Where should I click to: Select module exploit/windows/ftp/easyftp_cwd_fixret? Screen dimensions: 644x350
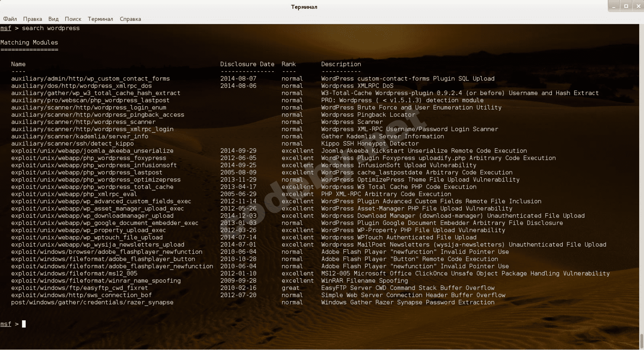click(x=80, y=289)
